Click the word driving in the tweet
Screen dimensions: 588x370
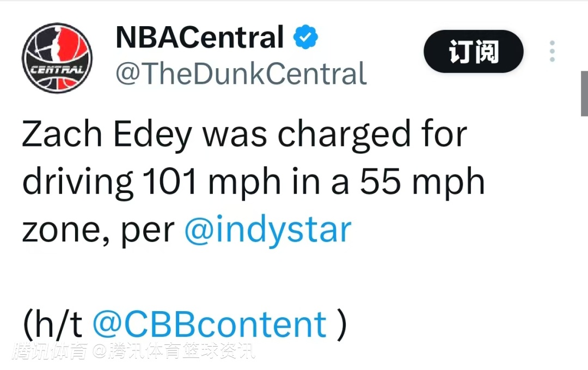coord(78,183)
